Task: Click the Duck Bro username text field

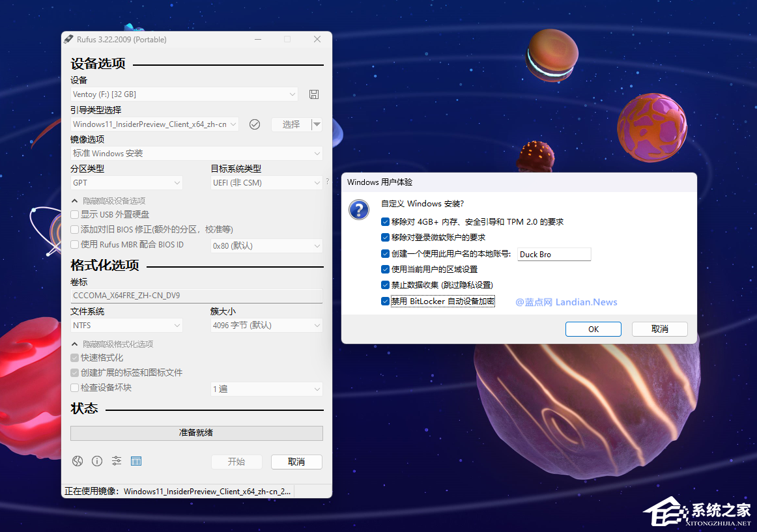Action: click(x=554, y=254)
